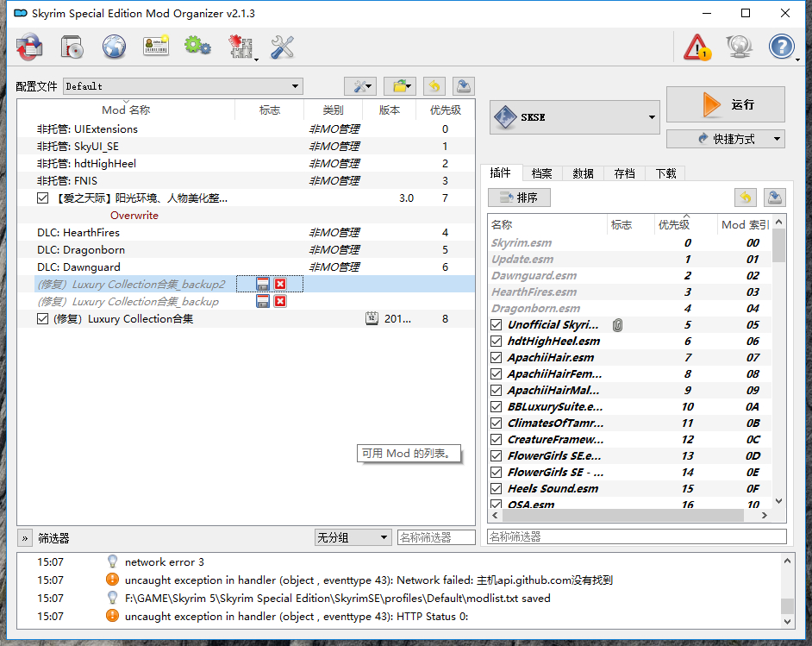This screenshot has width=812, height=646.
Task: Open the warning problems triangle icon
Action: tap(697, 47)
